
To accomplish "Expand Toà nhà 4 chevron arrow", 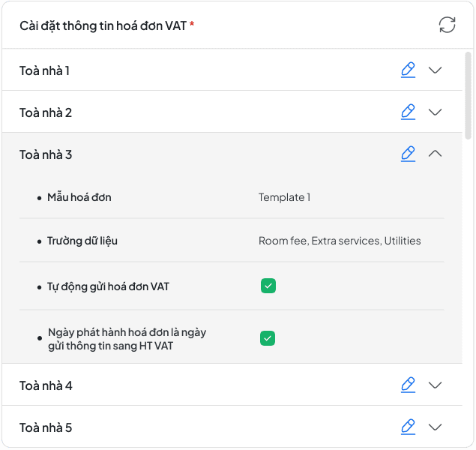I will [x=435, y=385].
